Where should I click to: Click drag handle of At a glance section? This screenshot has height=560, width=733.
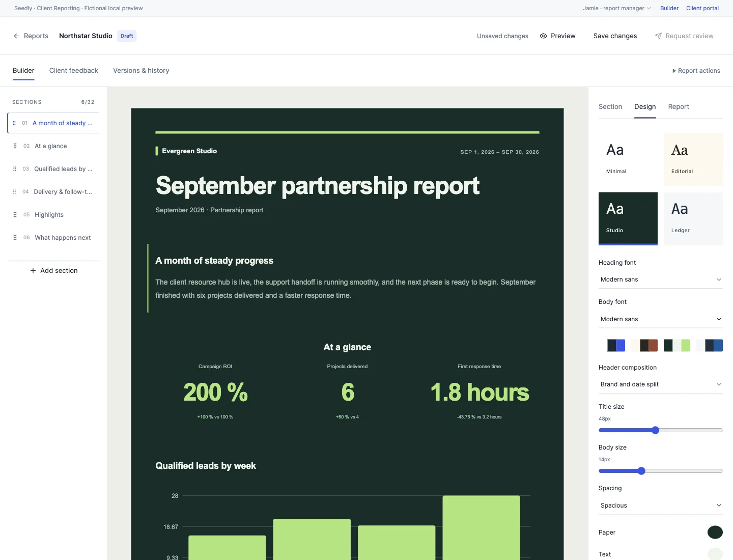(x=15, y=146)
